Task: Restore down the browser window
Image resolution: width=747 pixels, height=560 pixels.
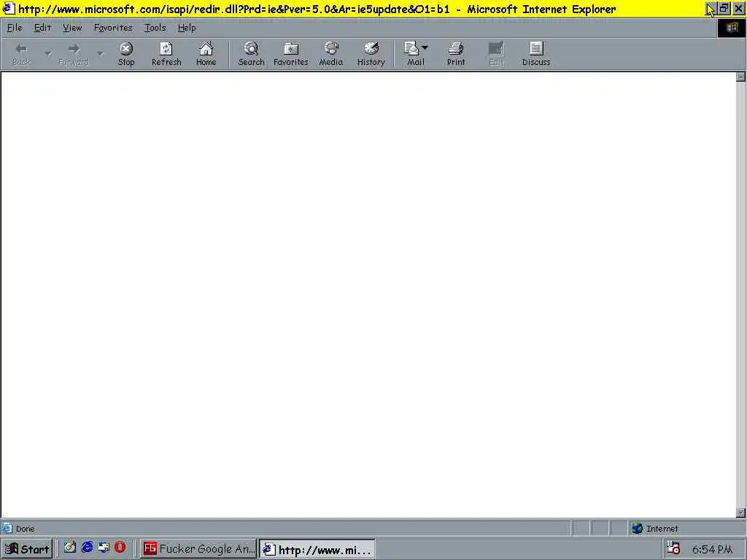Action: tap(724, 8)
